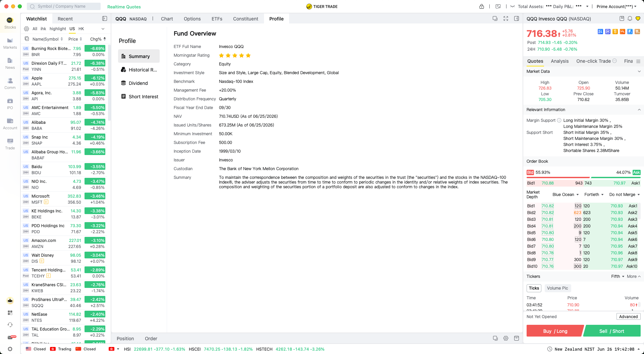644x354 pixels.
Task: Click the Buy / Long button
Action: tap(555, 331)
